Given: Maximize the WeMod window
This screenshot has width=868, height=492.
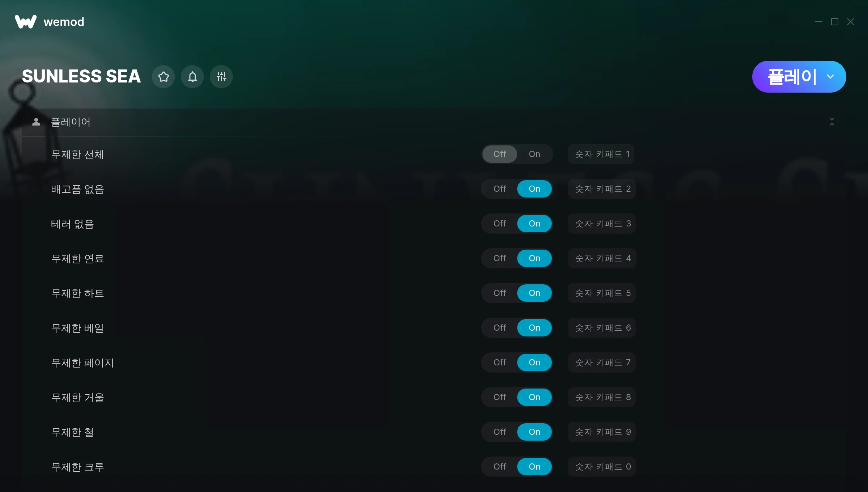Looking at the screenshot, I should pyautogui.click(x=835, y=22).
